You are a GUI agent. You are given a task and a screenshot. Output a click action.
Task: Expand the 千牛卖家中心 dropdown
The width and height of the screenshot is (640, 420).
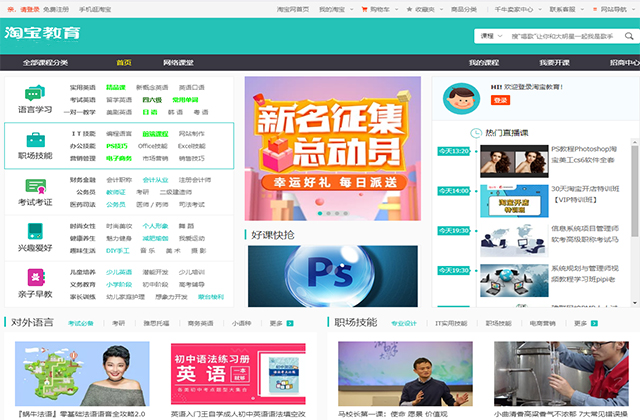[540, 9]
